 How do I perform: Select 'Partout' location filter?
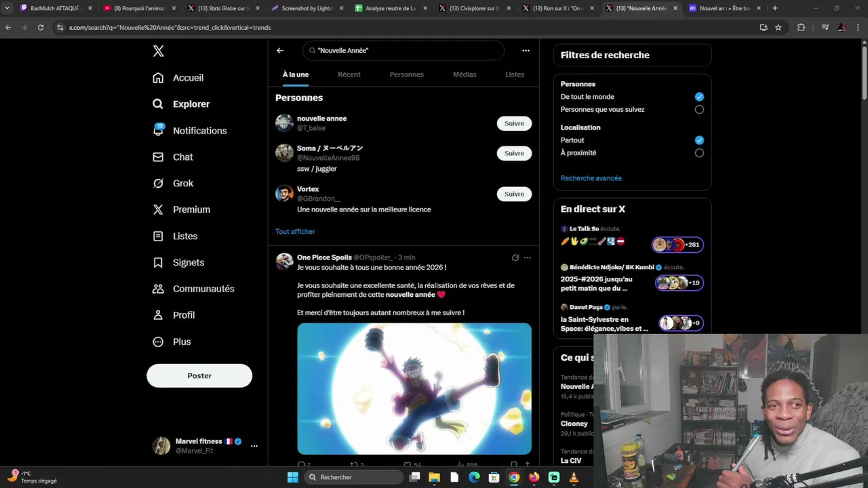pyautogui.click(x=699, y=140)
